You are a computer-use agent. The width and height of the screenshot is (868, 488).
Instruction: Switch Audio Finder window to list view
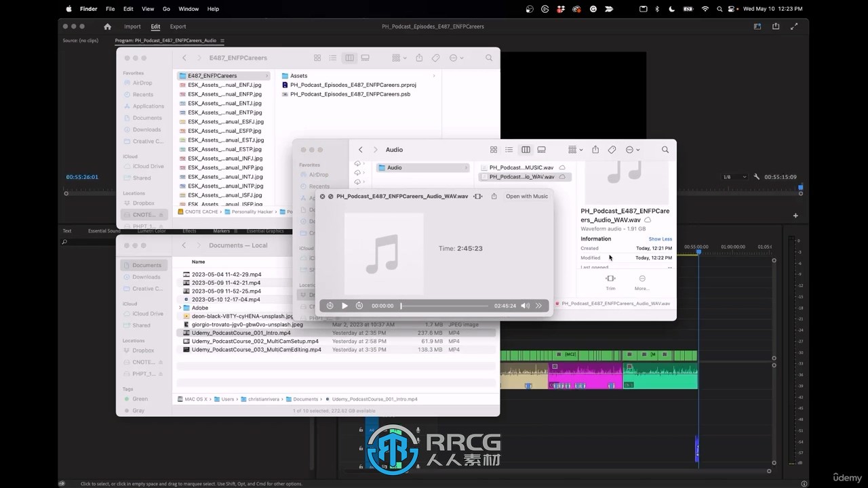[509, 150]
